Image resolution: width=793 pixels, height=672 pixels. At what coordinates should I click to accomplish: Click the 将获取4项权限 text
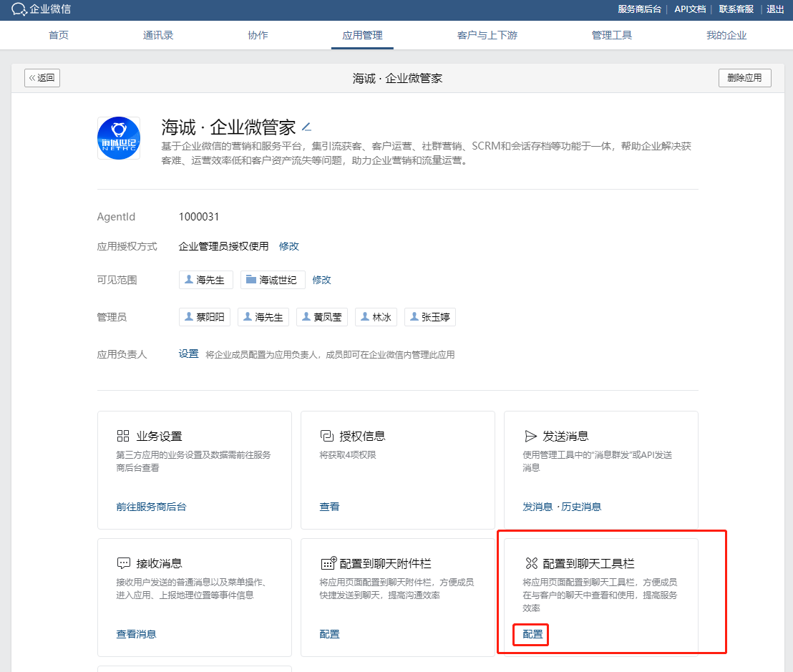click(x=347, y=454)
